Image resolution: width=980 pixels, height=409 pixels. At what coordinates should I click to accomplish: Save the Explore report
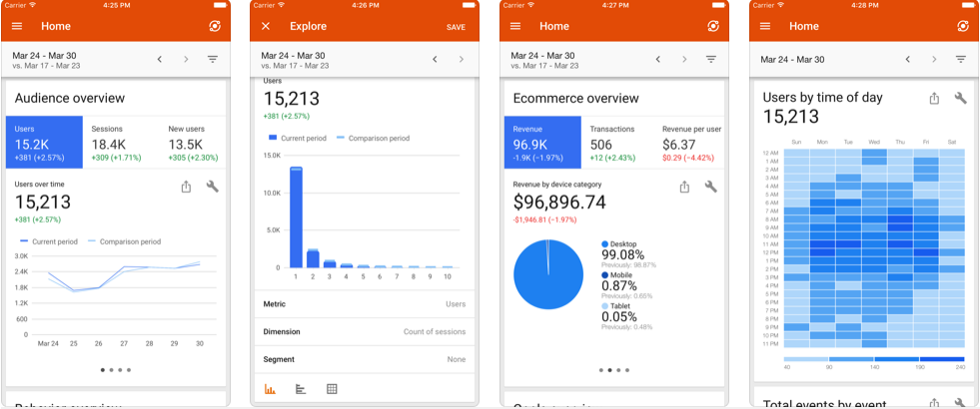(x=456, y=27)
